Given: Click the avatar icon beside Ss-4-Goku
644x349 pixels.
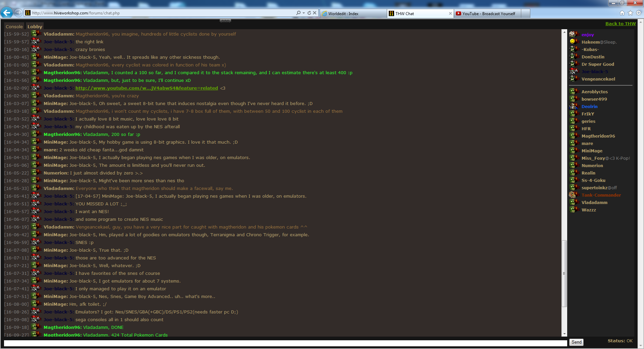Looking at the screenshot, I should [x=574, y=180].
